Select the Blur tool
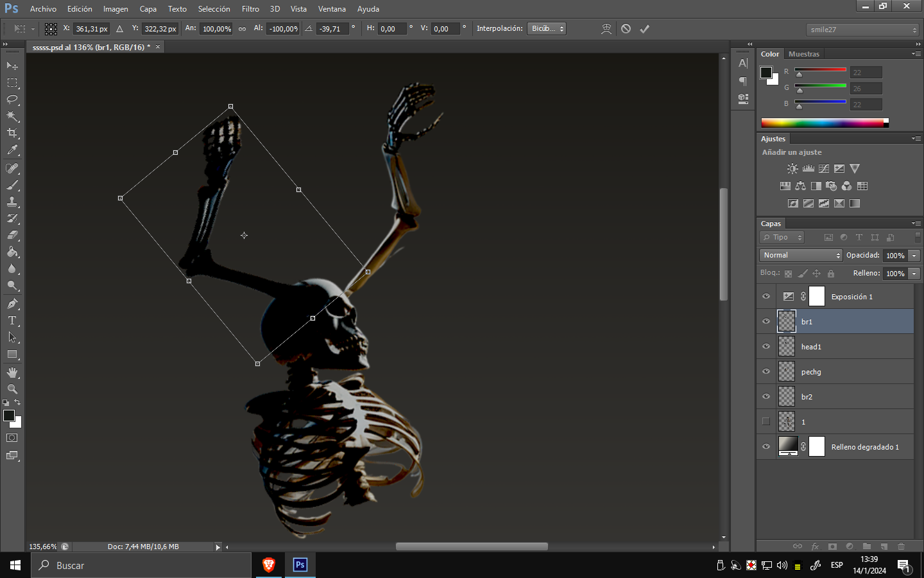Screen dimensions: 924x578 click(12, 268)
